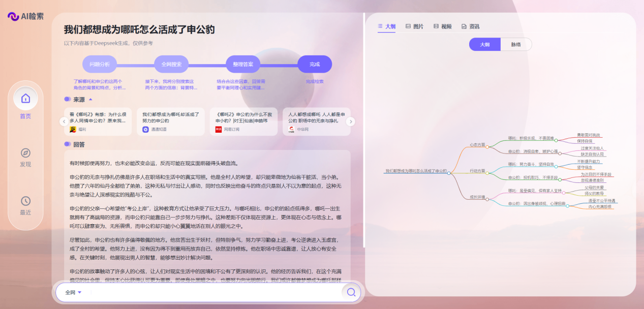This screenshot has height=309, width=644.
Task: Click the 全网搜索 step button
Action: [171, 65]
